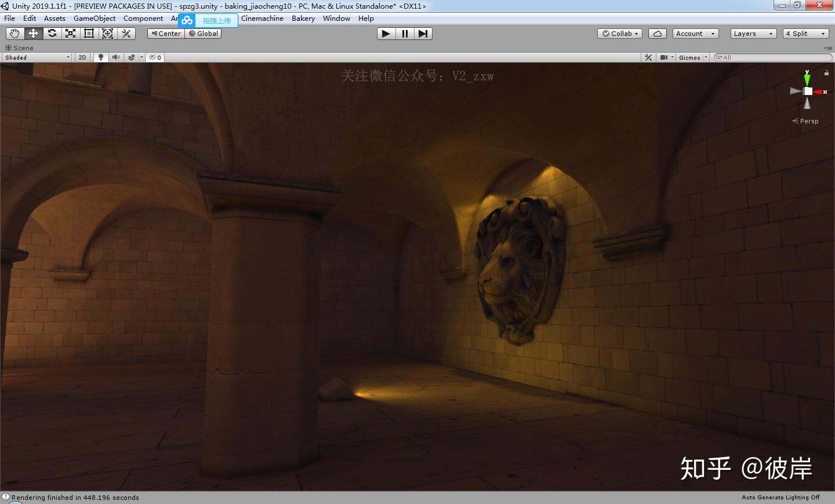
Task: Open the 4 Split layout dropdown
Action: pos(805,34)
